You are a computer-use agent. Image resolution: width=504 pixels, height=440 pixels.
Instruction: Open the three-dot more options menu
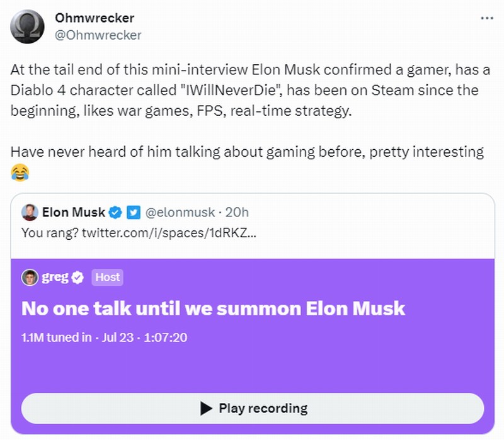point(487,18)
